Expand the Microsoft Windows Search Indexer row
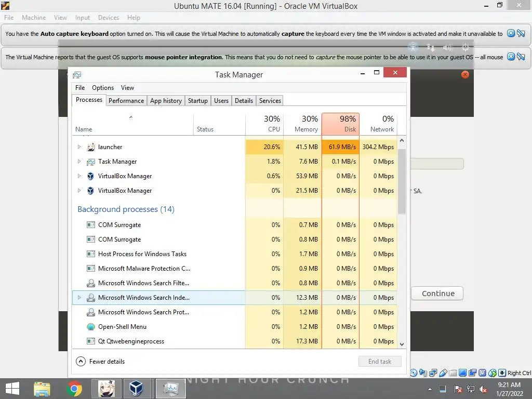This screenshot has width=532, height=399. (79, 298)
